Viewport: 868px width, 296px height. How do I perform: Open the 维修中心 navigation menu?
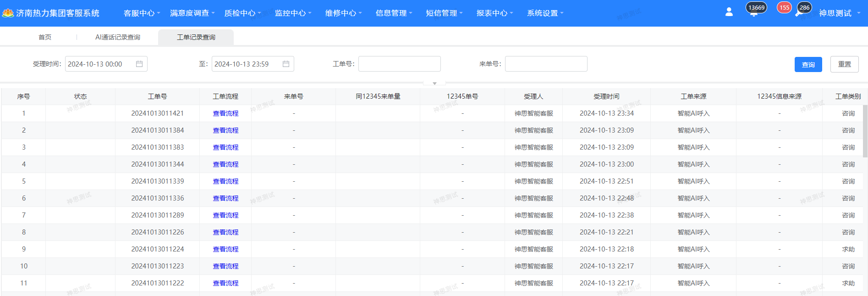(343, 13)
